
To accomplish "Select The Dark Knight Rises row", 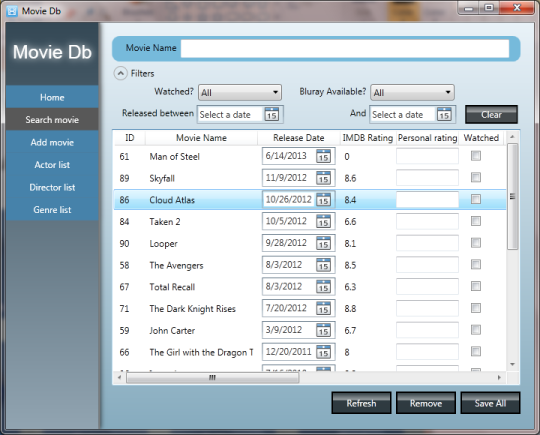I will click(310, 308).
